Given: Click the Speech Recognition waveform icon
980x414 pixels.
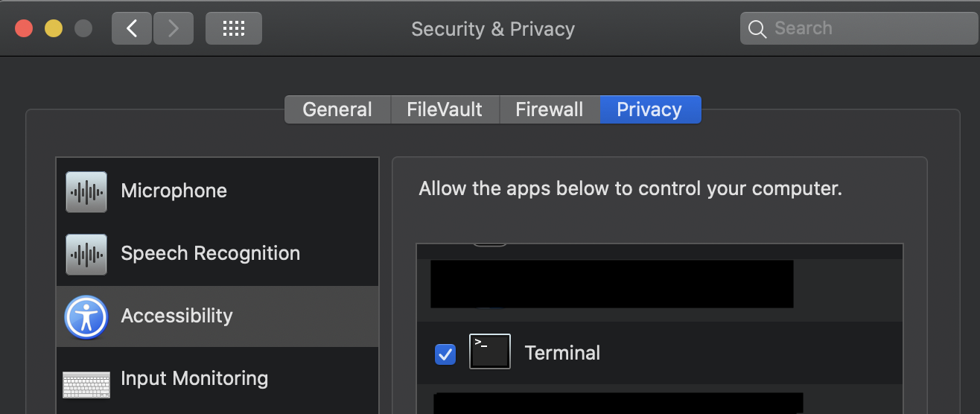Looking at the screenshot, I should click(x=86, y=254).
